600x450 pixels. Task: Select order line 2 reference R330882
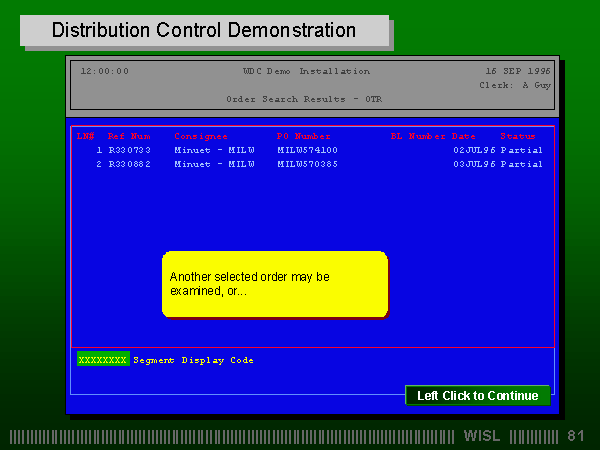(129, 164)
